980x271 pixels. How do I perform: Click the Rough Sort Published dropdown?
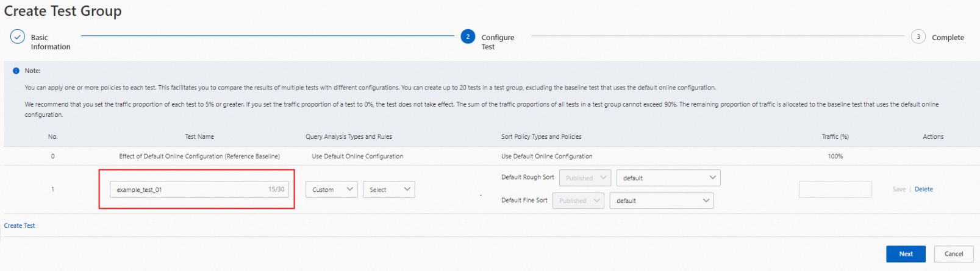point(585,178)
